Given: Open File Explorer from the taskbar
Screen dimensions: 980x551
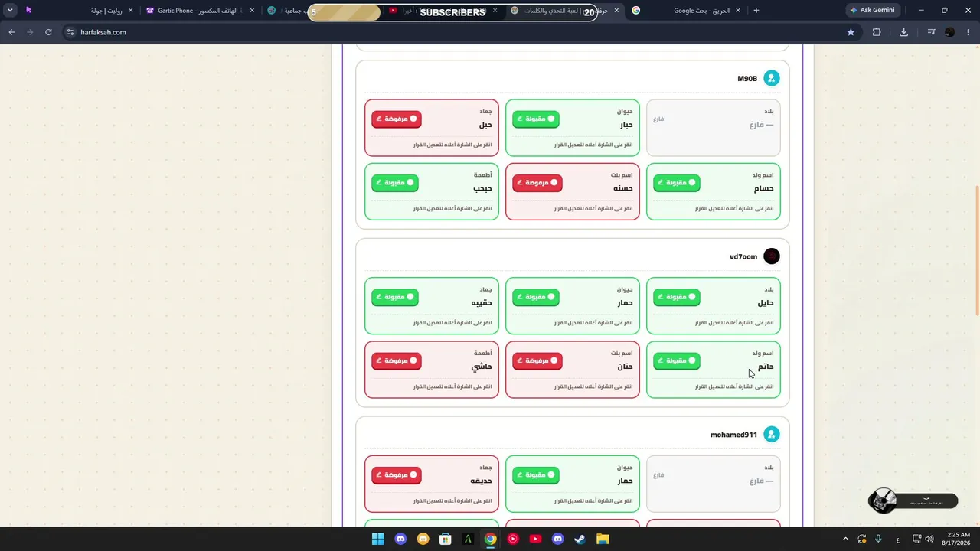Looking at the screenshot, I should pos(603,539).
